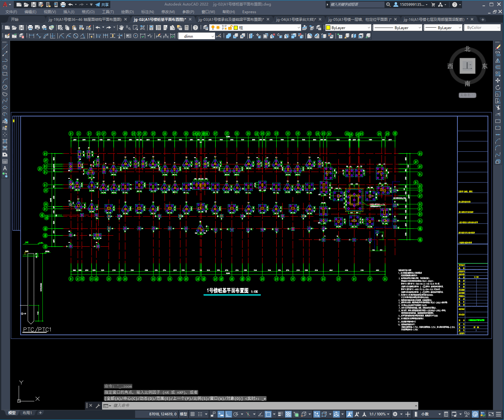Select the Circle draw tool
This screenshot has height=420, width=504.
point(5,87)
